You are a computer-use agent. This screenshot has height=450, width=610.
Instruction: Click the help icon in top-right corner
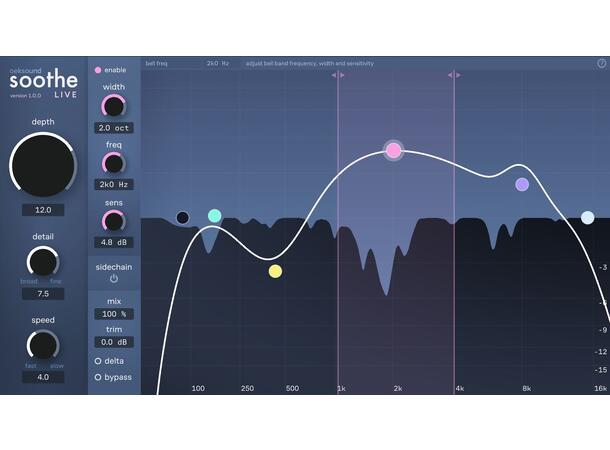pyautogui.click(x=601, y=63)
